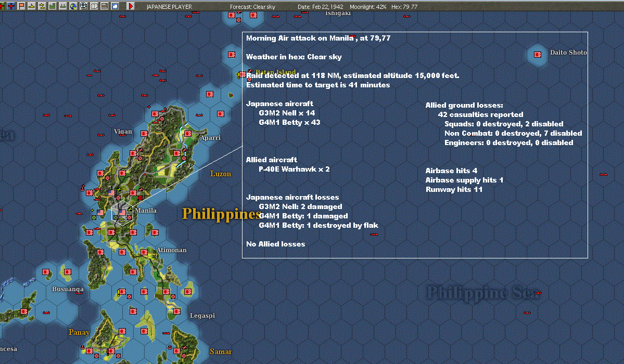Click the Busuanga map label
This screenshot has width=624, height=364.
[x=68, y=289]
